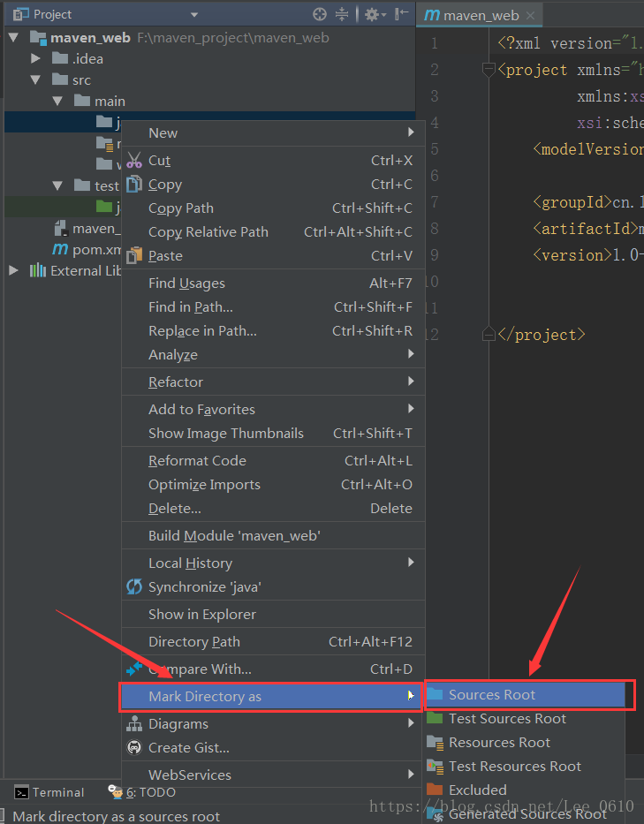Image resolution: width=644 pixels, height=824 pixels.
Task: Expand the .idea folder
Action: 35,58
